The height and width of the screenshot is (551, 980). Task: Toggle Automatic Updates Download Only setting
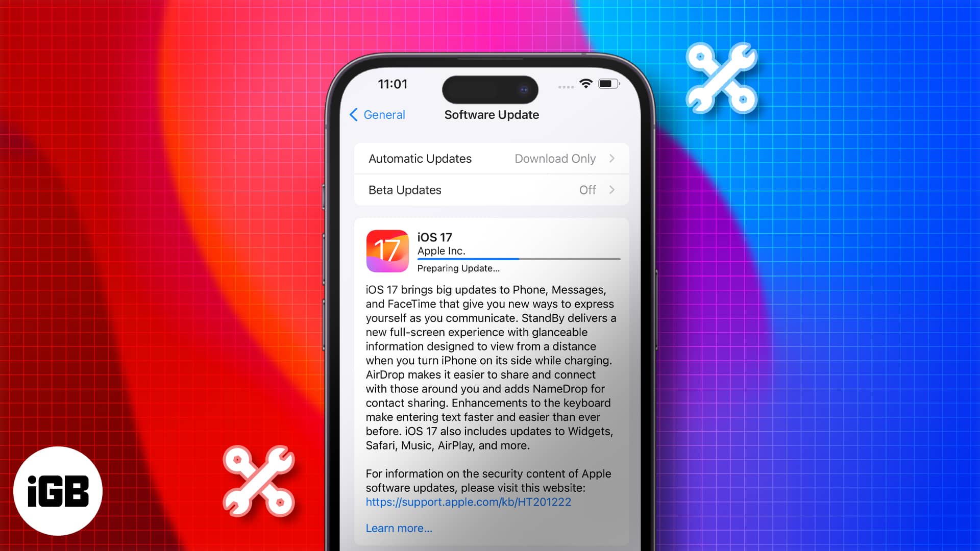point(491,158)
